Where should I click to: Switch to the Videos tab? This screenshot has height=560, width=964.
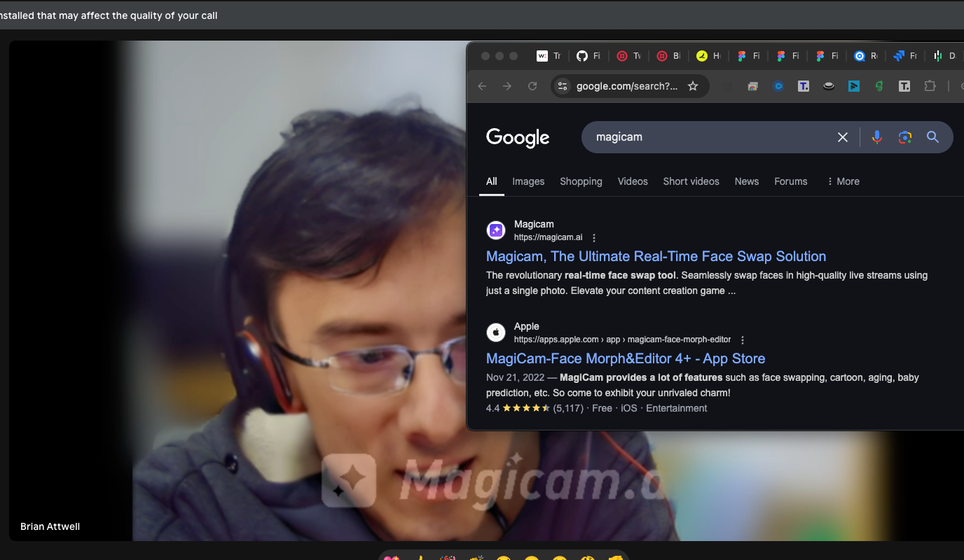[x=633, y=181]
